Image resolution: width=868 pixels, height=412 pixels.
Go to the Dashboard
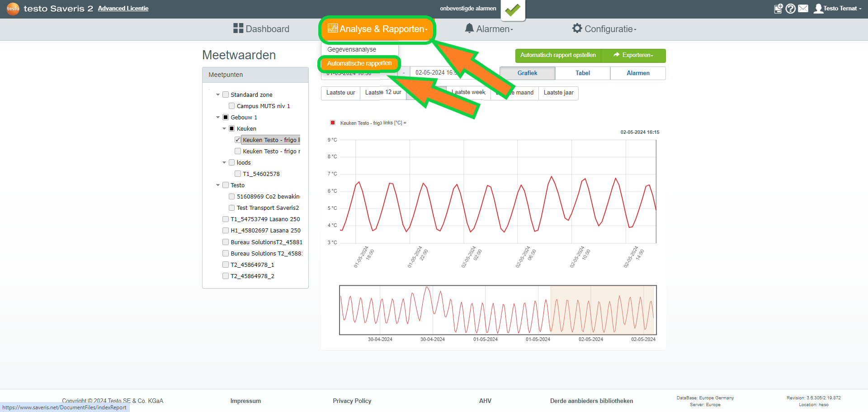(261, 29)
